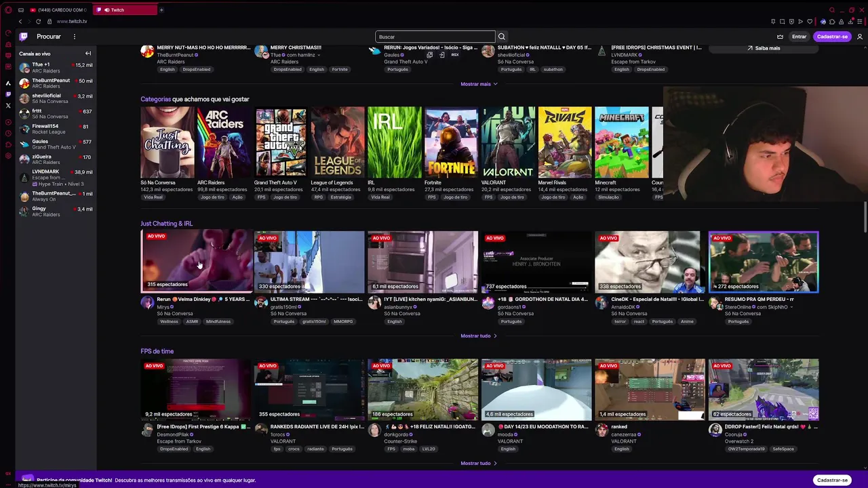Open a new browser tab
This screenshot has height=488, width=868.
click(x=161, y=9)
